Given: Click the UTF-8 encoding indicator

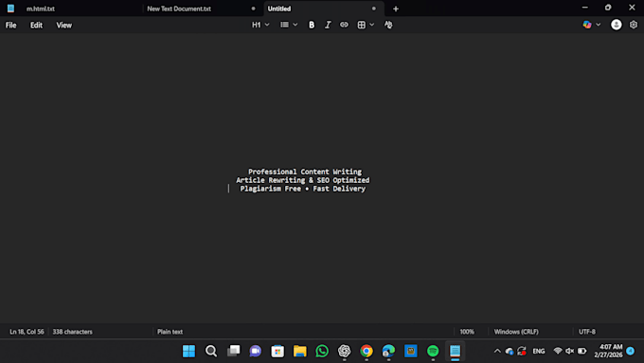Looking at the screenshot, I should (x=587, y=332).
